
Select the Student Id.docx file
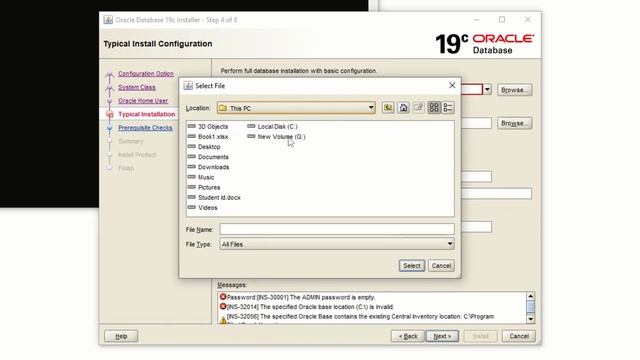click(219, 198)
